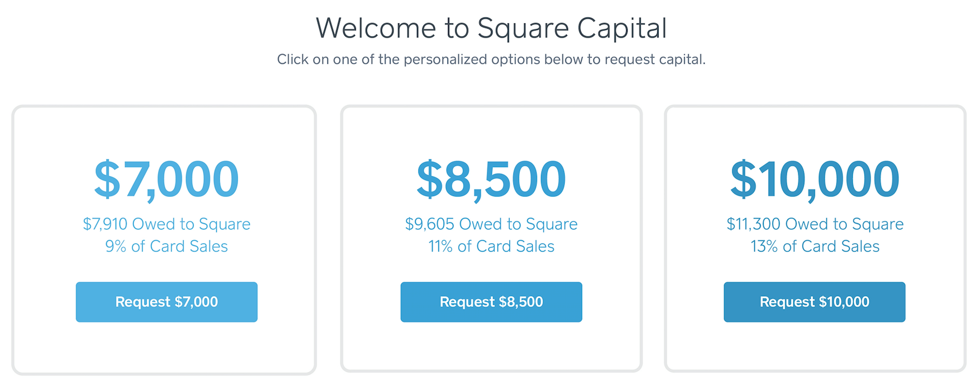Select the Request $10,000 button
980x388 pixels.
tap(814, 302)
